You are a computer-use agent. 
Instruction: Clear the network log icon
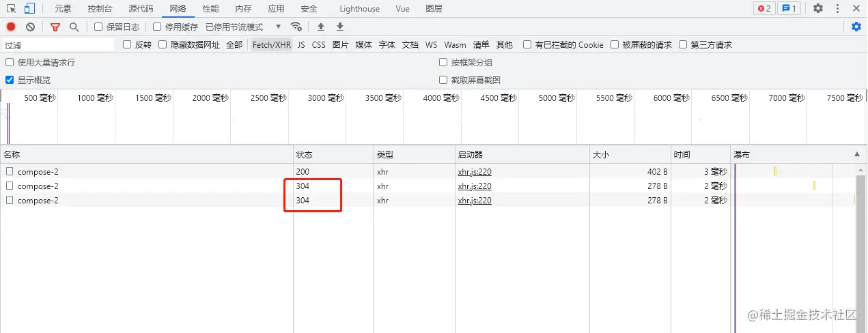30,27
